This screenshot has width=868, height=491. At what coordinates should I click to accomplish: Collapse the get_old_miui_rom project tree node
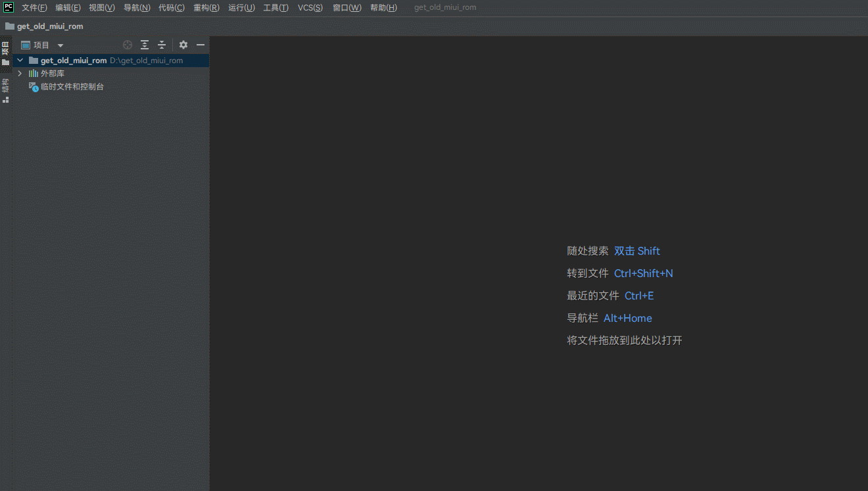19,59
